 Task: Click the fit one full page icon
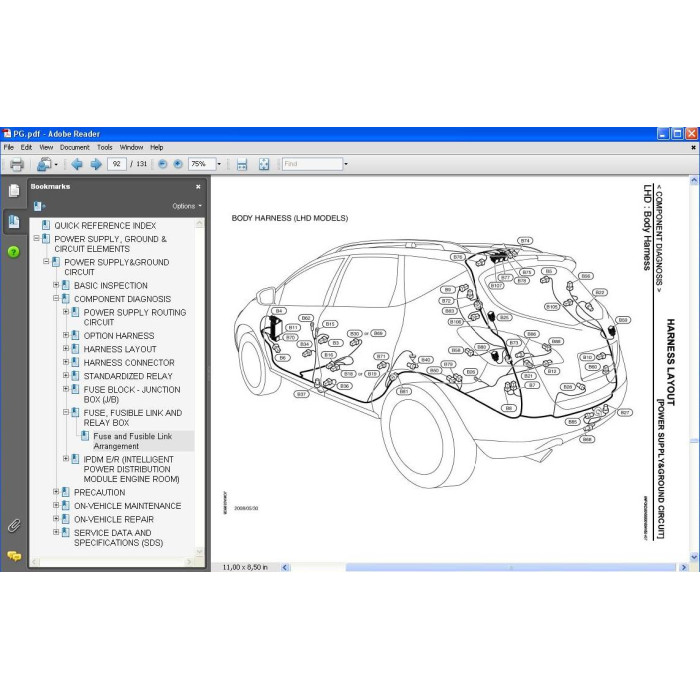pos(264,164)
